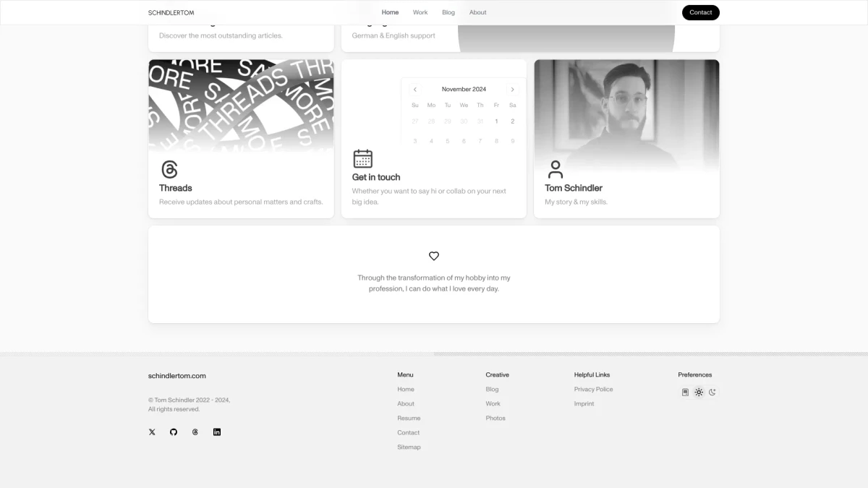Viewport: 868px width, 488px height.
Task: Open Privacy Police link
Action: (594, 389)
